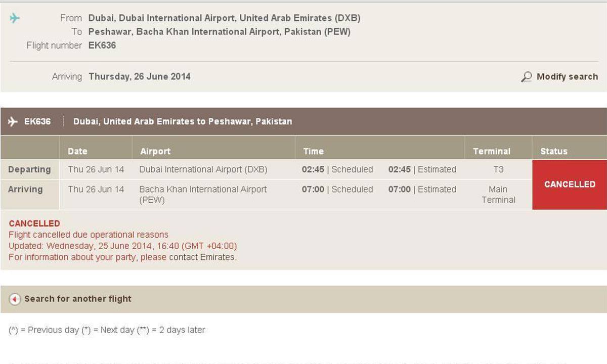Click the red arrow icon before Search for another flight
The height and width of the screenshot is (364, 607).
point(15,299)
